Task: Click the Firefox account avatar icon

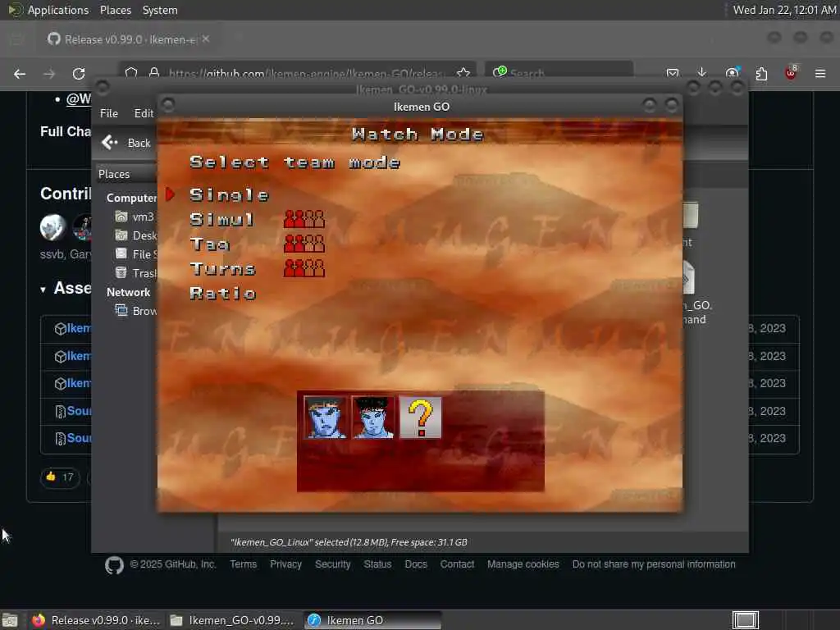Action: pyautogui.click(x=732, y=73)
